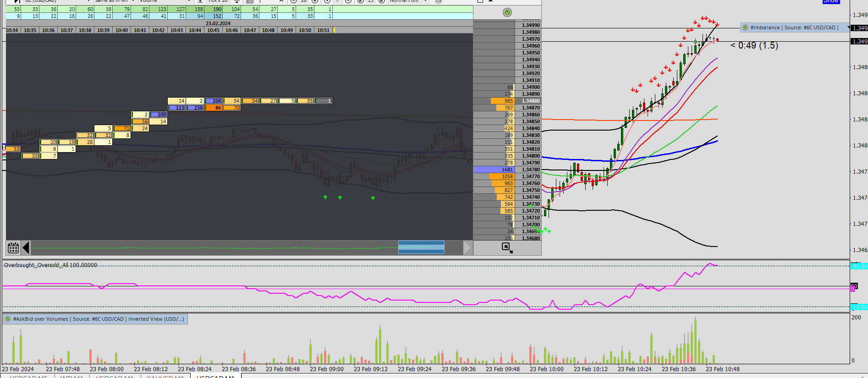This screenshot has width=868, height=378.
Task: Click the 94 volume cell in the second row
Action: pyautogui.click(x=195, y=16)
